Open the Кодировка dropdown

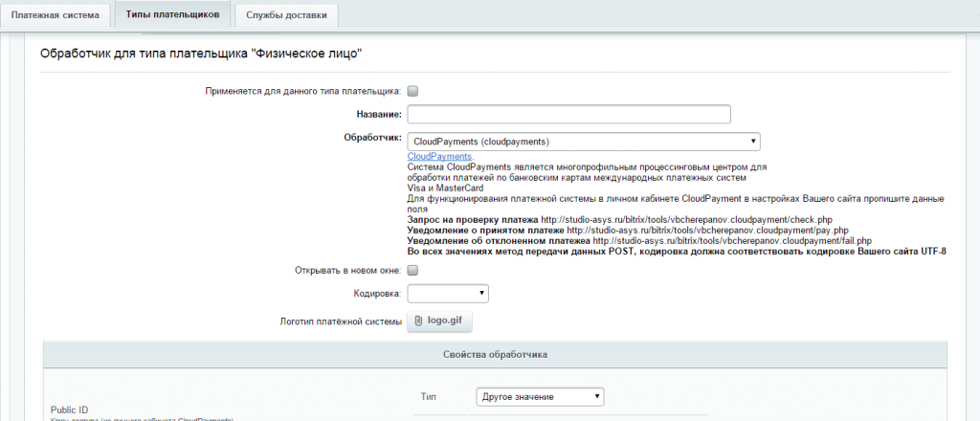click(x=448, y=293)
